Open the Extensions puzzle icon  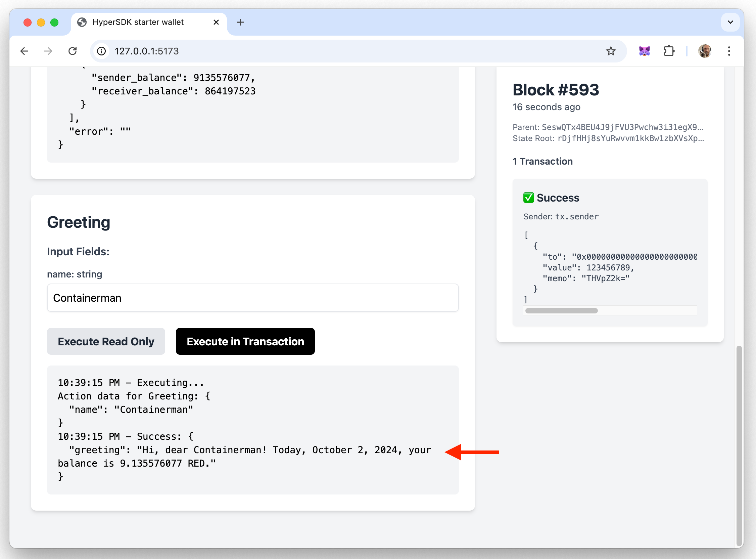click(669, 51)
